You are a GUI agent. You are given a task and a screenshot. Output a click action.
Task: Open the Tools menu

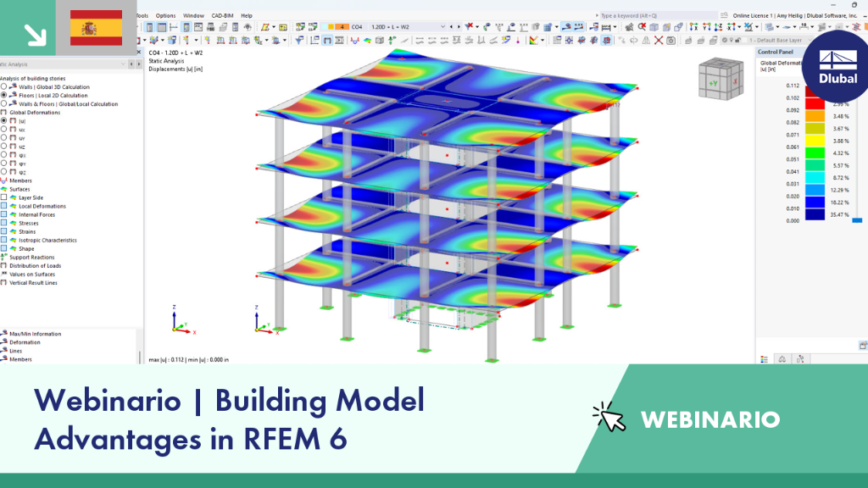pyautogui.click(x=142, y=15)
